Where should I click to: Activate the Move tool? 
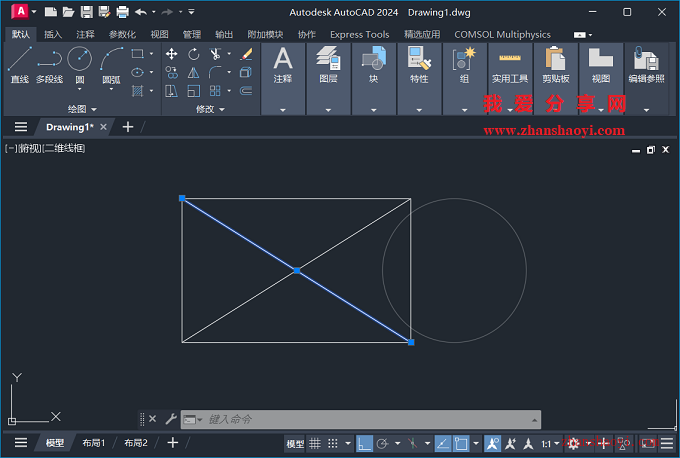(x=171, y=54)
